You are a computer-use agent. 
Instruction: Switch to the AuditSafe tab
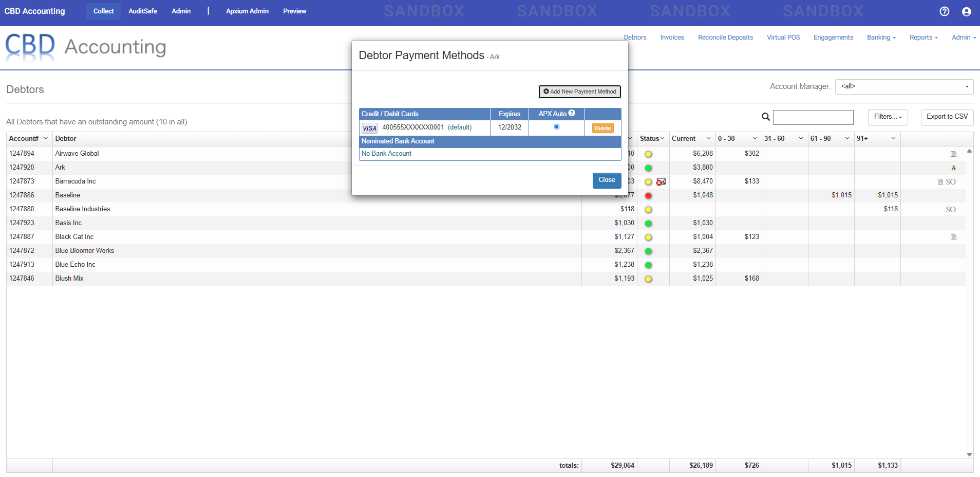click(143, 11)
